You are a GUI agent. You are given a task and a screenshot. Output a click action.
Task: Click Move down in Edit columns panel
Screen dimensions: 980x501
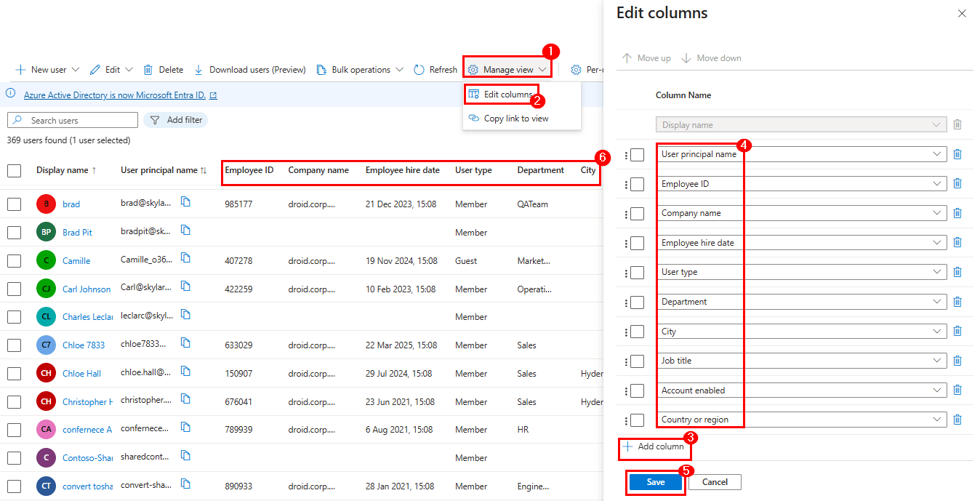[711, 58]
